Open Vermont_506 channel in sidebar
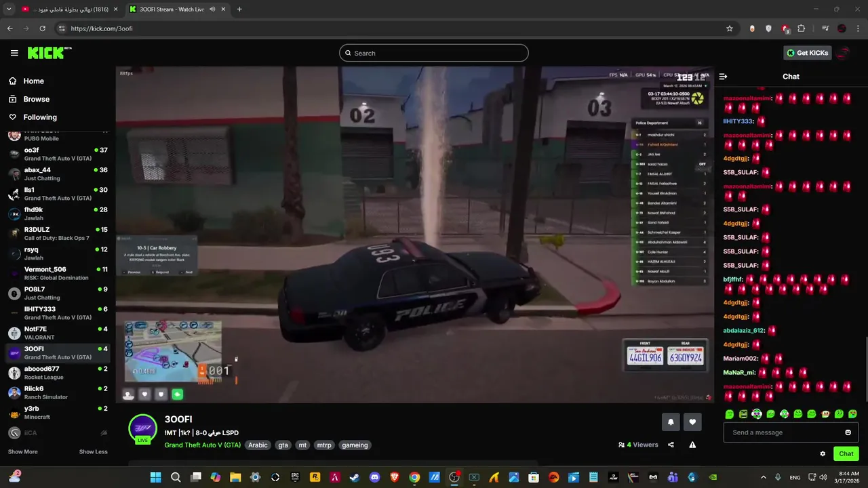The width and height of the screenshot is (868, 488). tap(58, 273)
